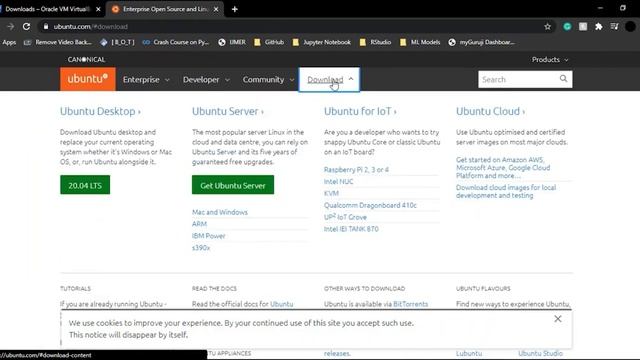Image resolution: width=640 pixels, height=360 pixels.
Task: Click the ubuntu logo home button
Action: pos(88,79)
